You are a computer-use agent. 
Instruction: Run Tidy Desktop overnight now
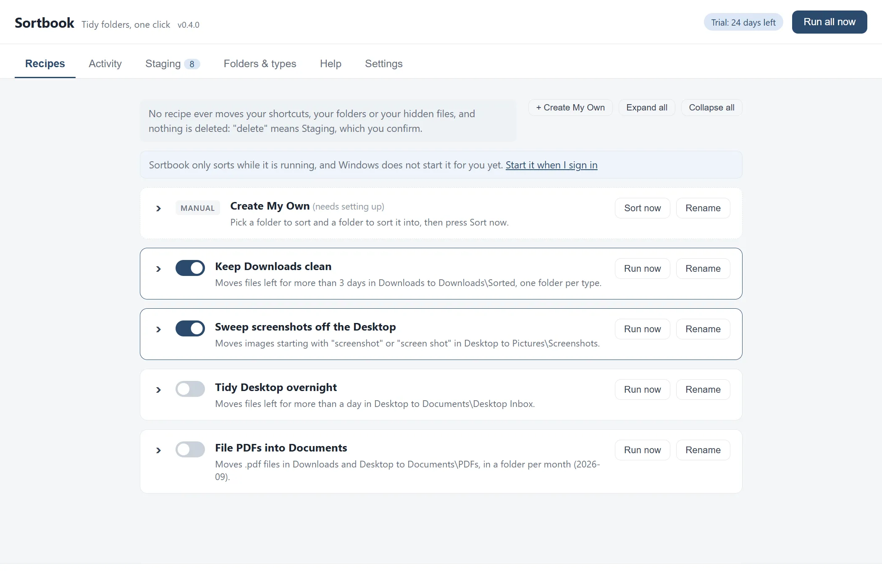click(643, 389)
